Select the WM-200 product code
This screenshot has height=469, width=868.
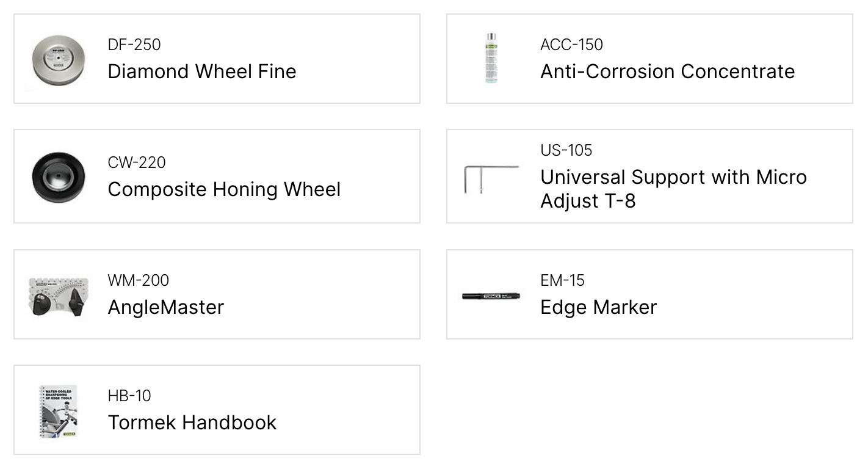click(x=139, y=280)
